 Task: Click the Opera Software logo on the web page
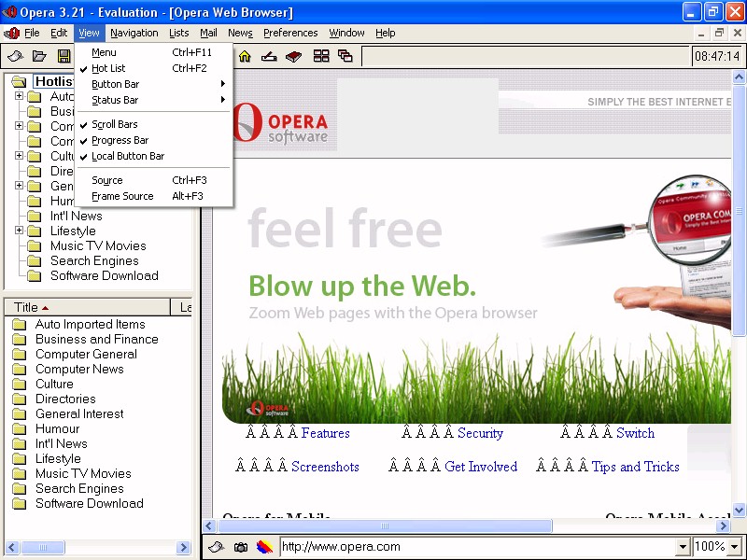[281, 123]
